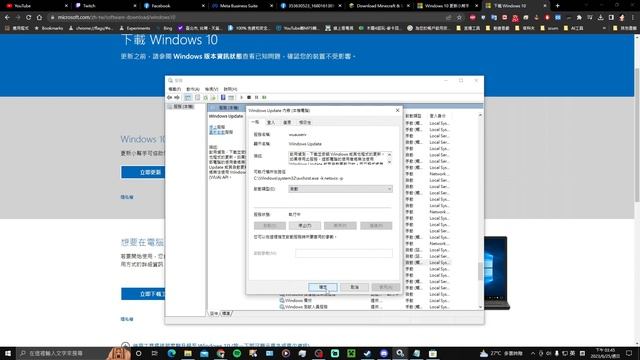This screenshot has height=360, width=640.
Task: Click the 停止 (Stop) service button in dialog
Action: click(x=305, y=225)
